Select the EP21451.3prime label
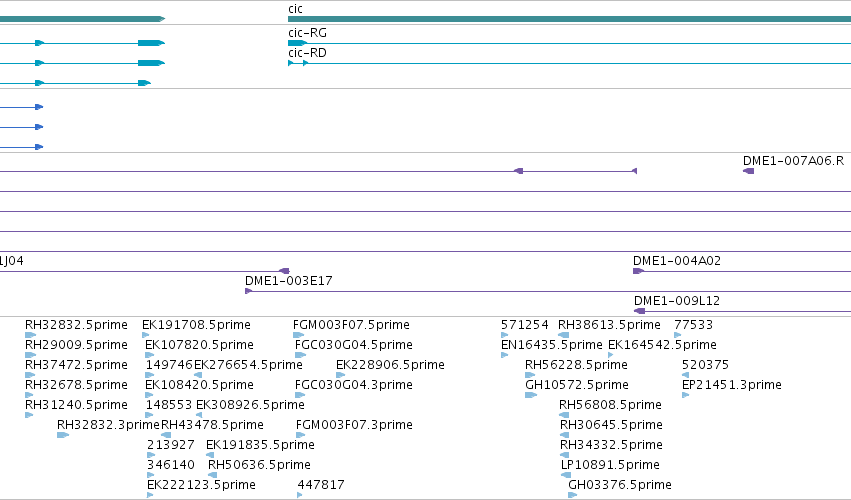Image resolution: width=851 pixels, height=500 pixels. click(x=732, y=385)
